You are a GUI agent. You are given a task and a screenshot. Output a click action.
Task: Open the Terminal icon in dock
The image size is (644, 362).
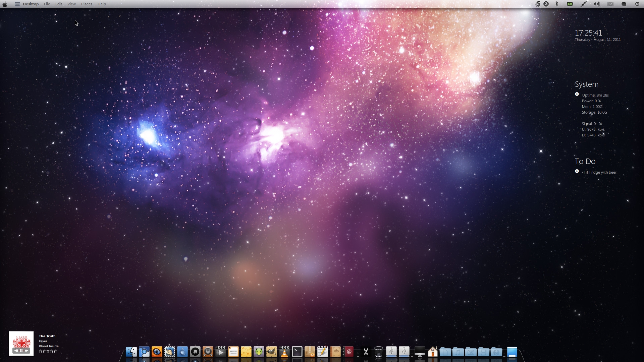[x=297, y=352]
